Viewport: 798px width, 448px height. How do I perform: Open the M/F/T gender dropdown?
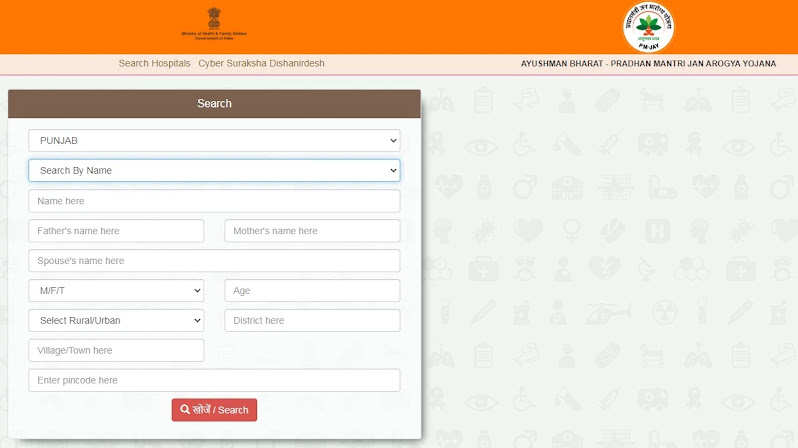click(116, 291)
